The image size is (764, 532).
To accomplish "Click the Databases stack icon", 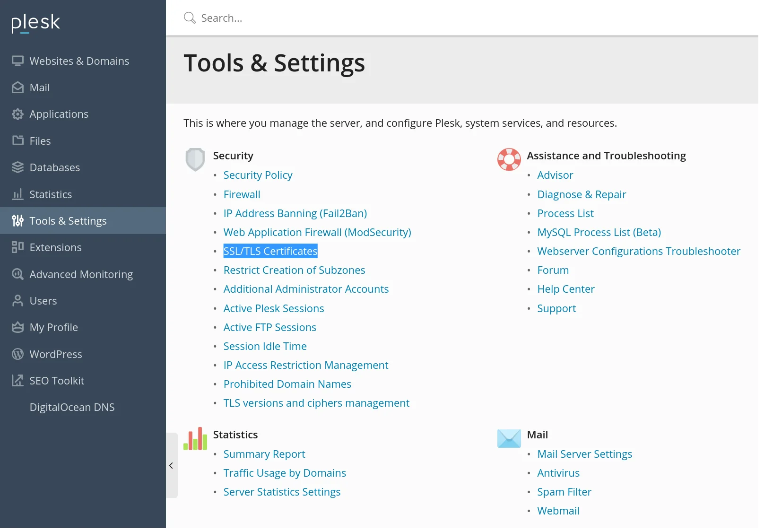I will click(x=17, y=167).
